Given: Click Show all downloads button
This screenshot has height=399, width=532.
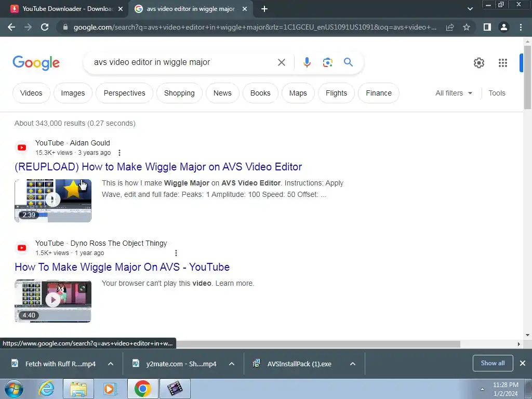Looking at the screenshot, I should [x=493, y=363].
